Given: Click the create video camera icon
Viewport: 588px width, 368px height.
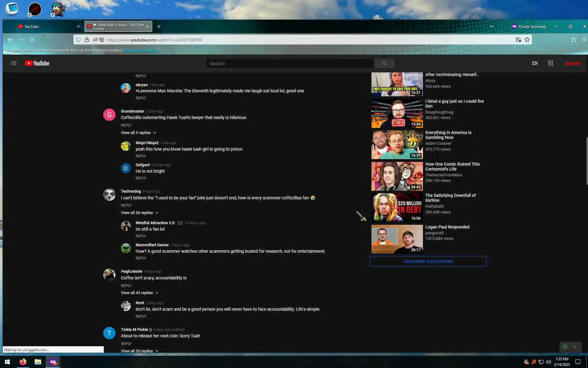Looking at the screenshot, I should (x=535, y=63).
